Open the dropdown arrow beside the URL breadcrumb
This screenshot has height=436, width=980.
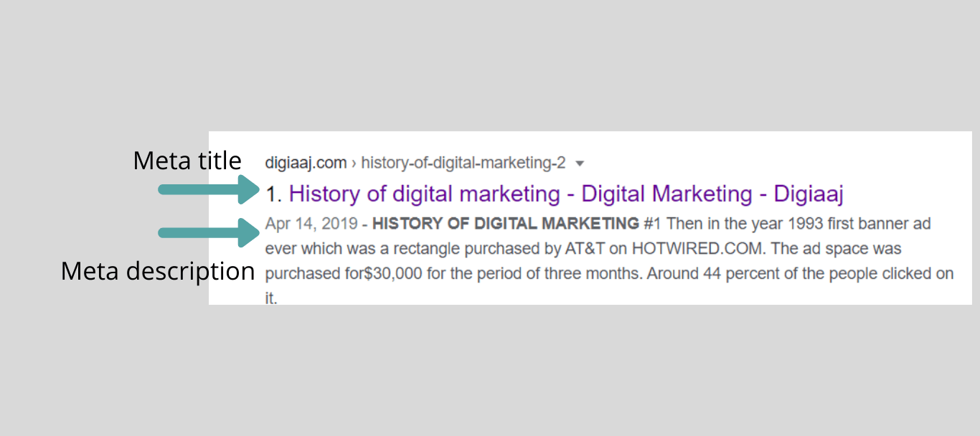tap(580, 163)
